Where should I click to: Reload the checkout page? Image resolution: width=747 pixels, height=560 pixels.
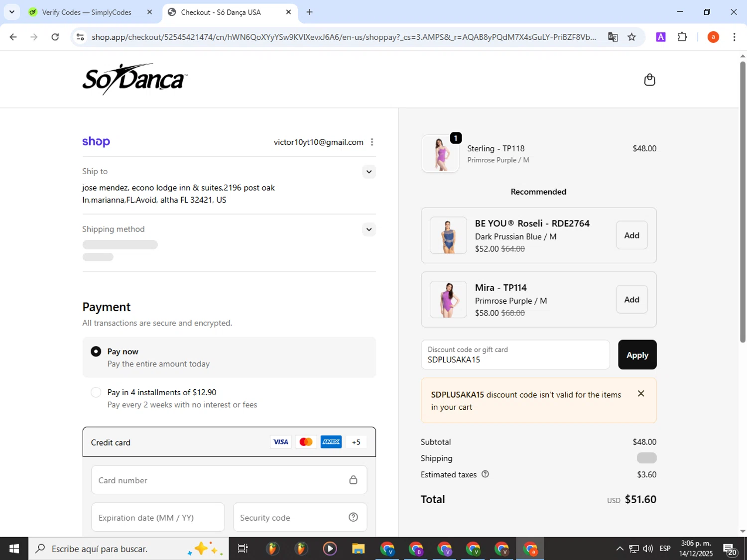pyautogui.click(x=55, y=37)
